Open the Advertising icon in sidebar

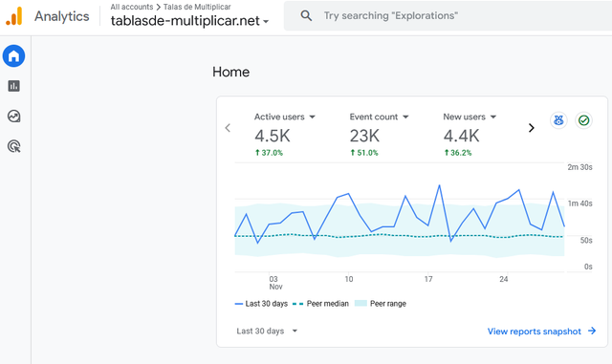(14, 146)
